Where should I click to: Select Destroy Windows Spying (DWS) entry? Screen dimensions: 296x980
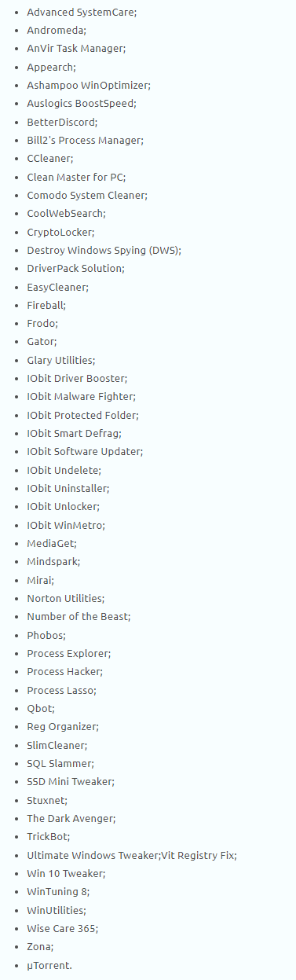pyautogui.click(x=104, y=250)
